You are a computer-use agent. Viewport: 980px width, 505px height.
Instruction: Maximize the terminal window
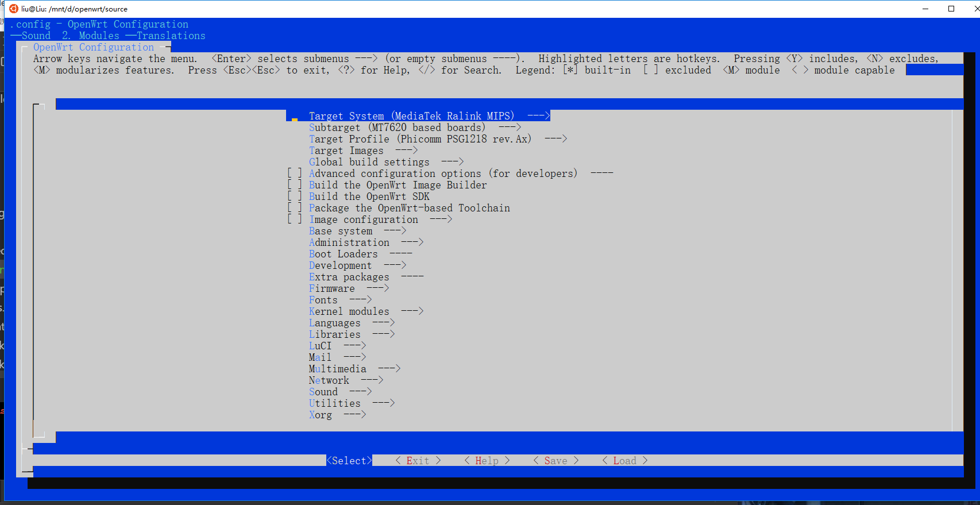(x=951, y=9)
